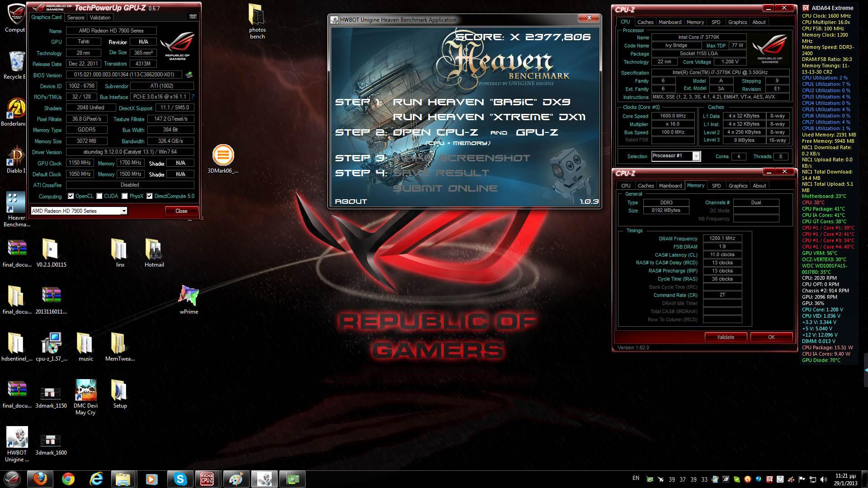Open the Graphics tab in lower CPU-Z window
The image size is (868, 488).
pos(738,186)
